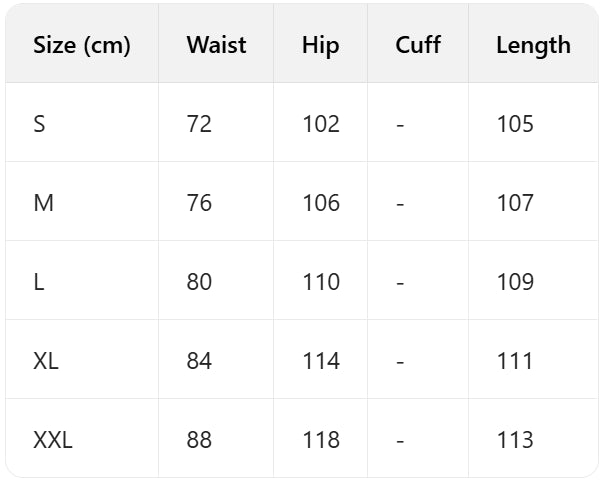The height and width of the screenshot is (480, 614).
Task: Select waist value 80 for size L
Action: coord(199,282)
